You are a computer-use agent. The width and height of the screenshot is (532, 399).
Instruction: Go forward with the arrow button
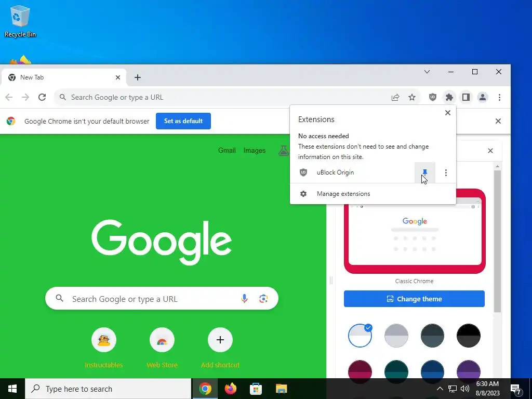pos(25,97)
